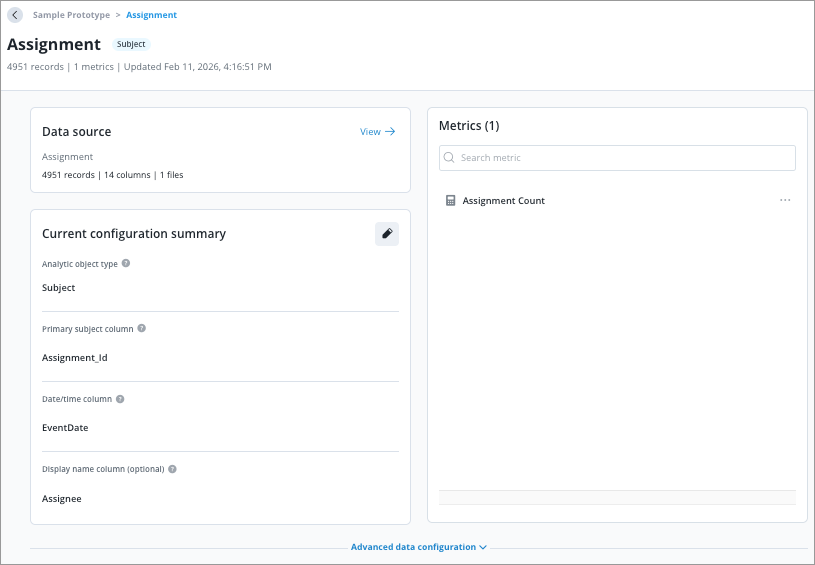Click the Assignee display name value
The height and width of the screenshot is (565, 815).
tap(62, 498)
